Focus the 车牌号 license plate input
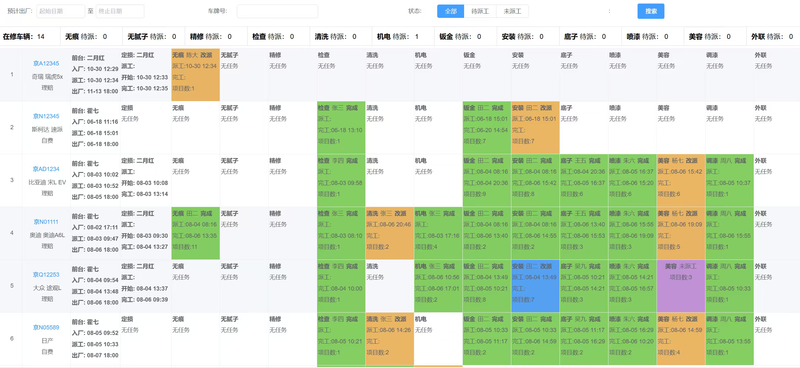This screenshot has height=368, width=800. point(277,11)
